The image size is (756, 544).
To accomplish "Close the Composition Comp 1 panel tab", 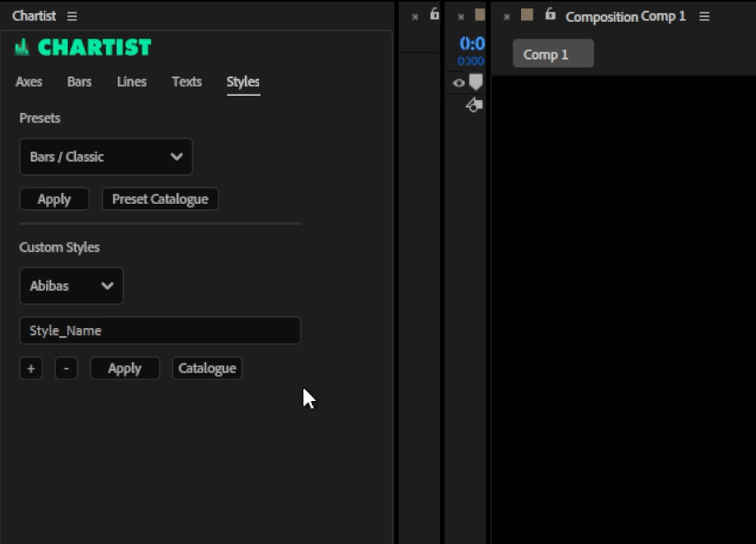I will pyautogui.click(x=507, y=17).
